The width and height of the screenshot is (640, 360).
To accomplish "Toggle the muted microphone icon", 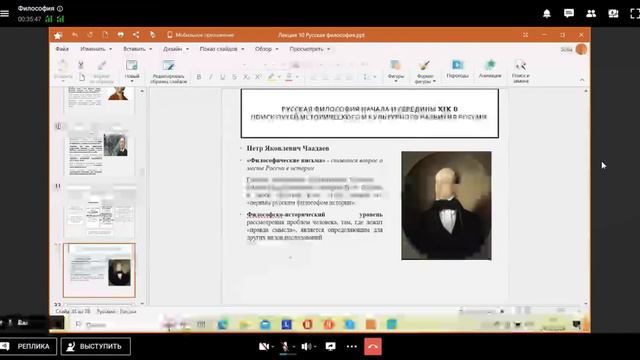I will coord(285,347).
